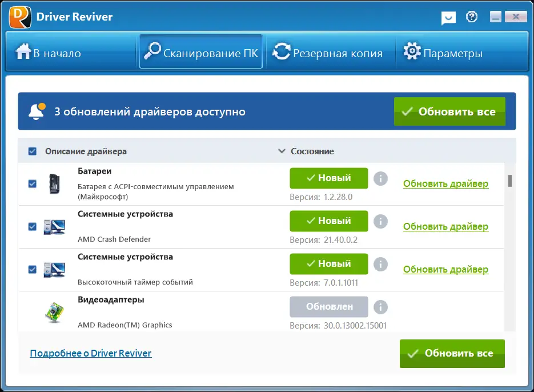Click the video adapter card icon
This screenshot has width=534, height=392.
[x=54, y=312]
